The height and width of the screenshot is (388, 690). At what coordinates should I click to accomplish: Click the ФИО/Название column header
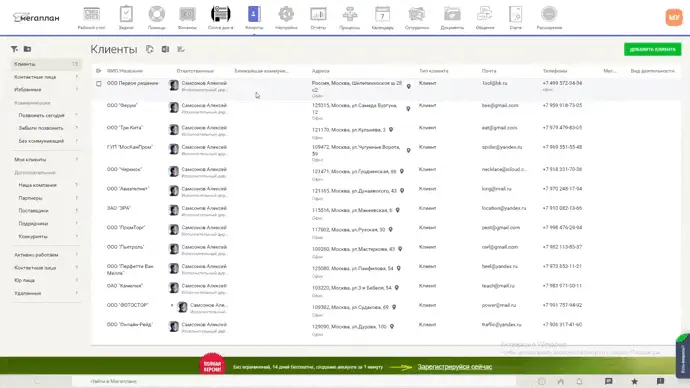125,71
